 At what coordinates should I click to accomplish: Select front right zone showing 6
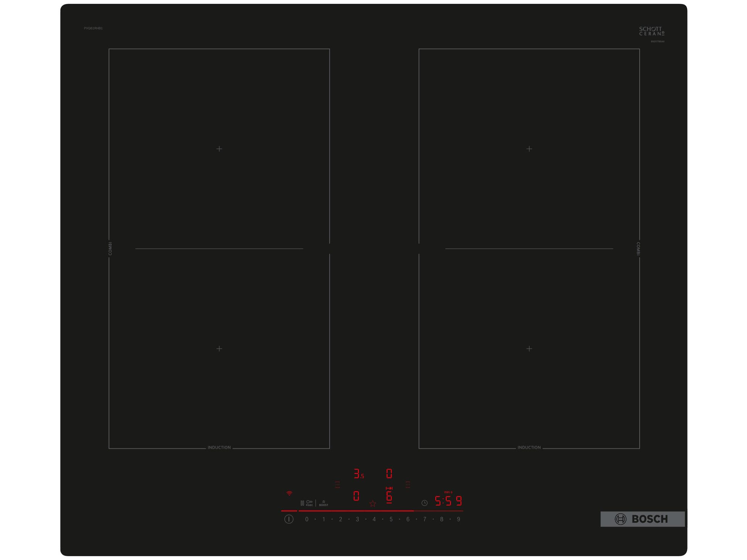click(389, 496)
